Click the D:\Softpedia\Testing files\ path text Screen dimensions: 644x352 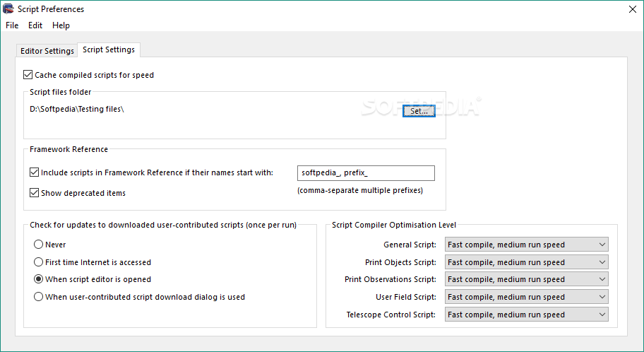click(77, 109)
